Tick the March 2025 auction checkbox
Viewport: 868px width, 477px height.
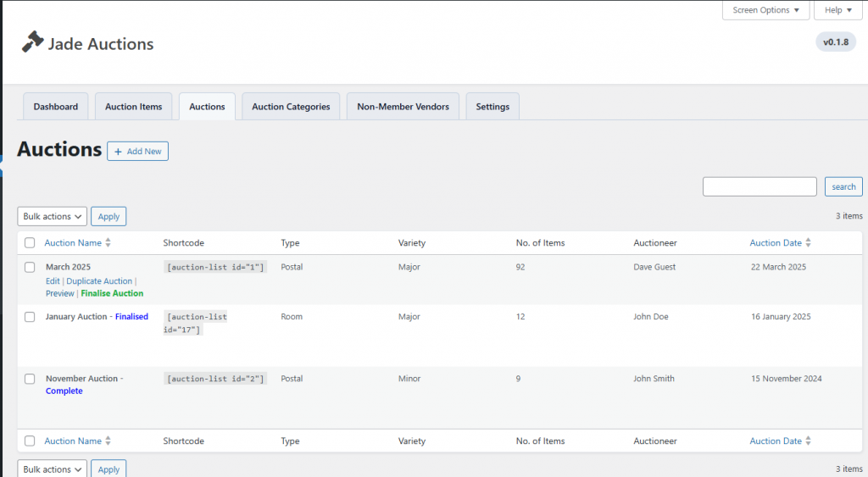pos(30,267)
